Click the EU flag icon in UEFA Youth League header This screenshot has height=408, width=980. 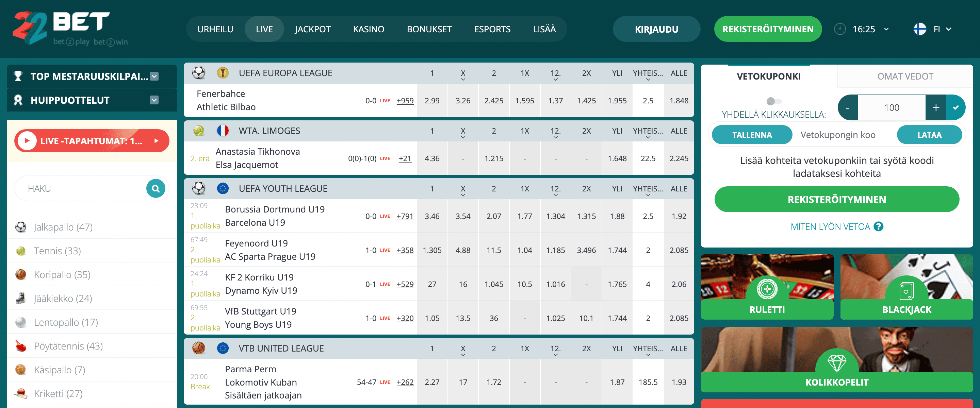(223, 189)
